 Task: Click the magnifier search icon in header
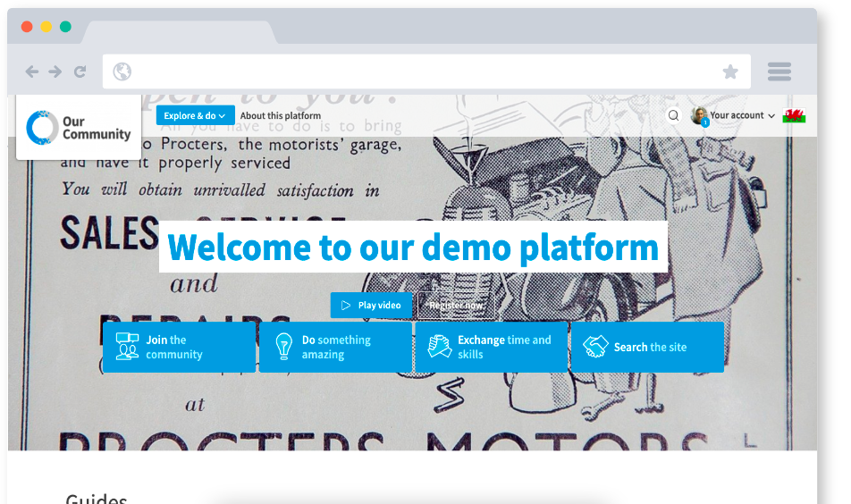point(674,115)
